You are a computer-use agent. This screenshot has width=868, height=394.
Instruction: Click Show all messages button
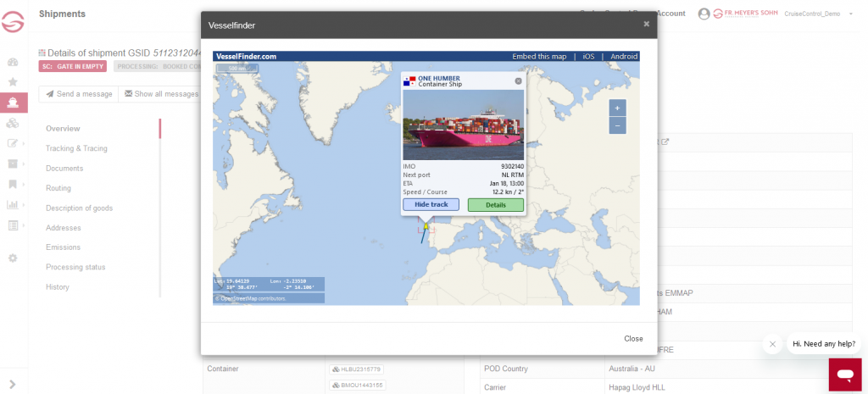[161, 94]
